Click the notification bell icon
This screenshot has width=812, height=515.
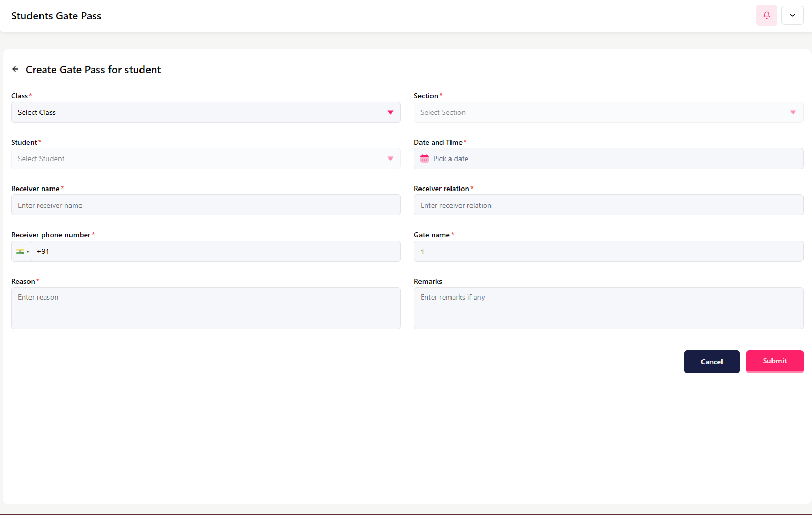[766, 15]
